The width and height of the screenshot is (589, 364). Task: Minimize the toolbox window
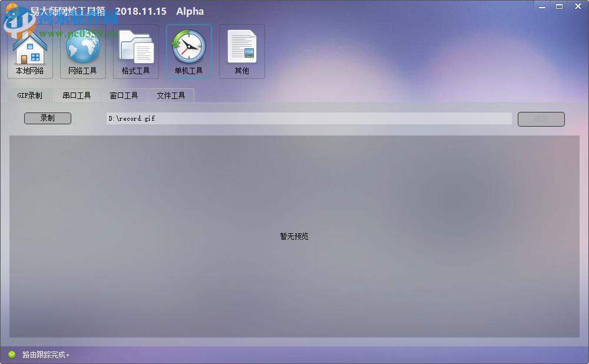541,6
